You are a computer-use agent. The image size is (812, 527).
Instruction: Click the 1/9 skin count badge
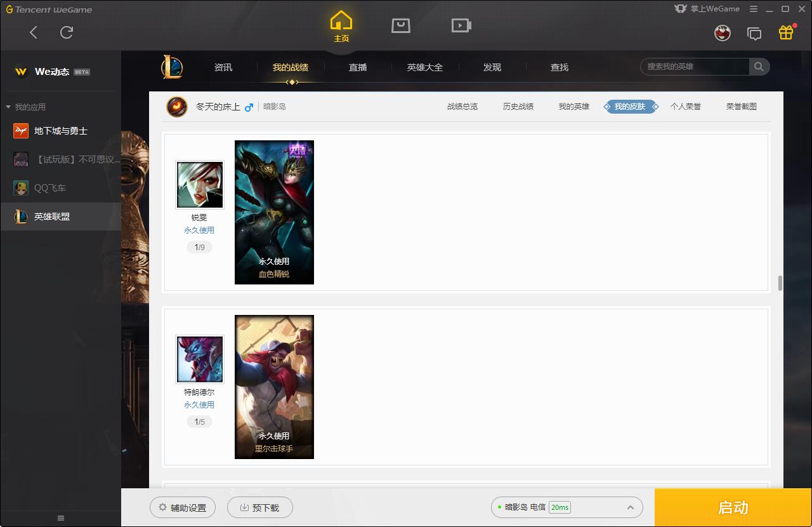200,247
